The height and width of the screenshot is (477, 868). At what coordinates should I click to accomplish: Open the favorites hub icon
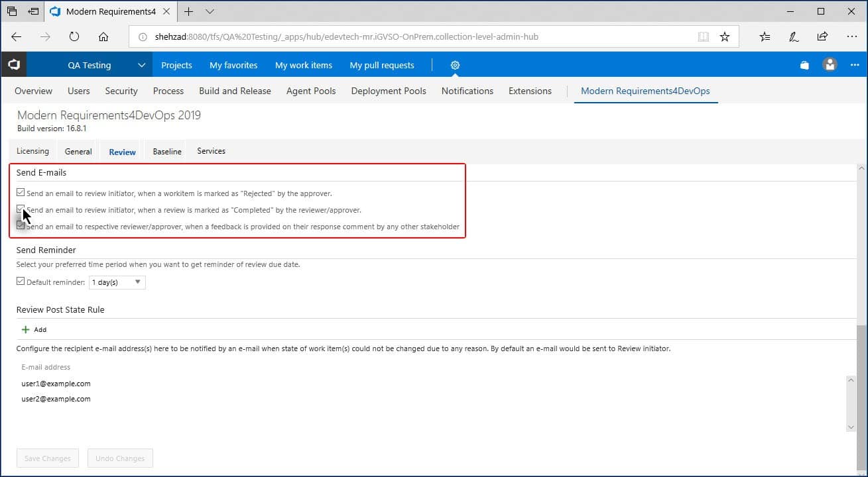pyautogui.click(x=765, y=37)
